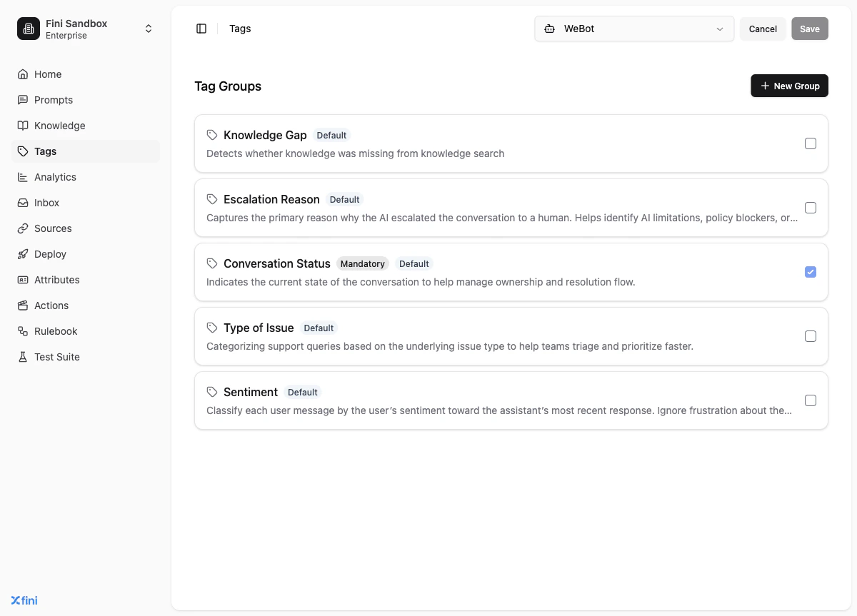
Task: Create a New Group
Action: (x=789, y=86)
